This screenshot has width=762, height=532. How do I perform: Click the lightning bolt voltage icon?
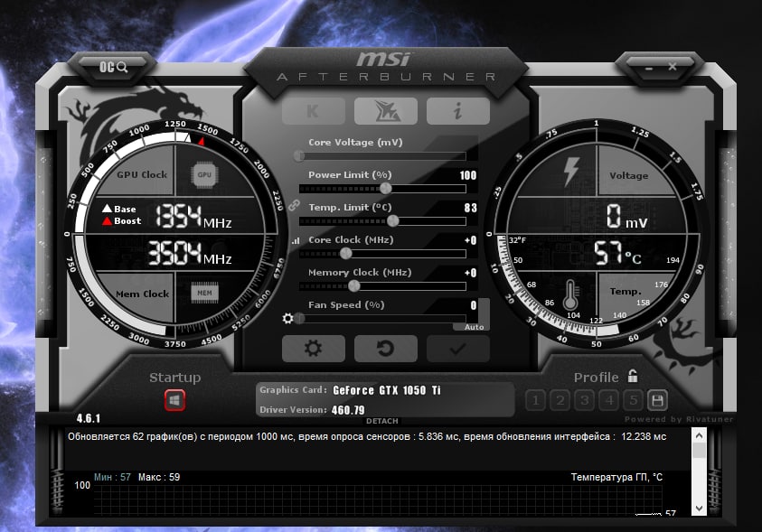click(571, 172)
